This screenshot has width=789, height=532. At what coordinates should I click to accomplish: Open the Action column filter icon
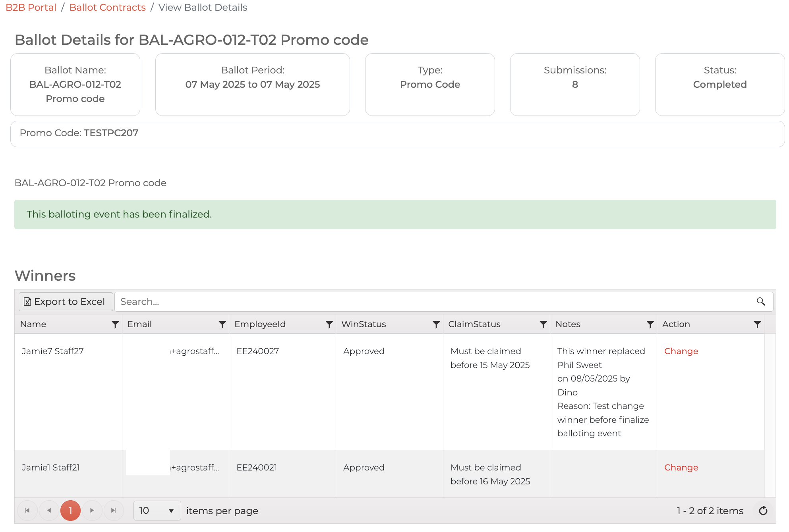point(757,324)
